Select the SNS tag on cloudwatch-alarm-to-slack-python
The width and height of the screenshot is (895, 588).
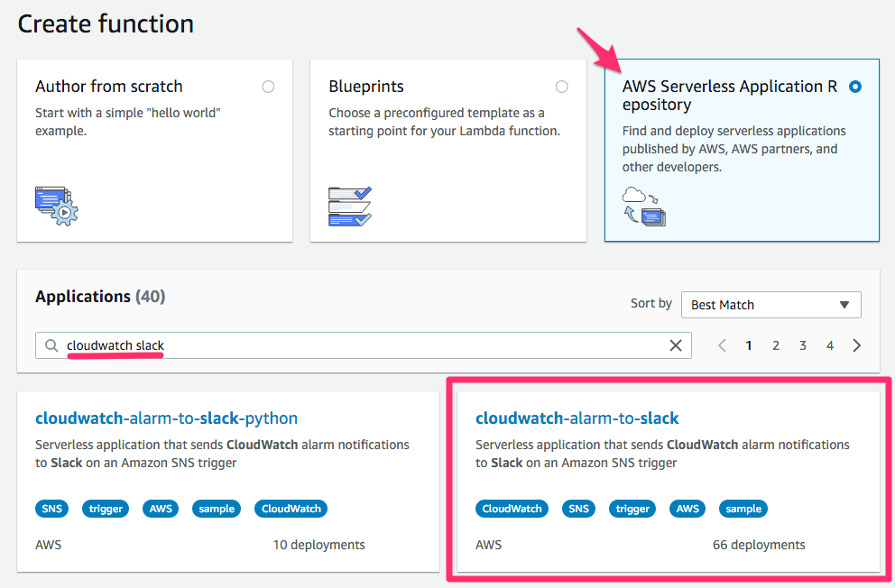(x=51, y=508)
